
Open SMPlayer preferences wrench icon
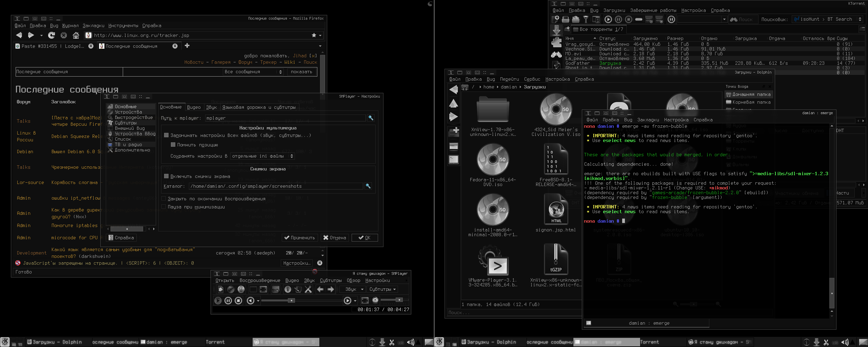[308, 289]
